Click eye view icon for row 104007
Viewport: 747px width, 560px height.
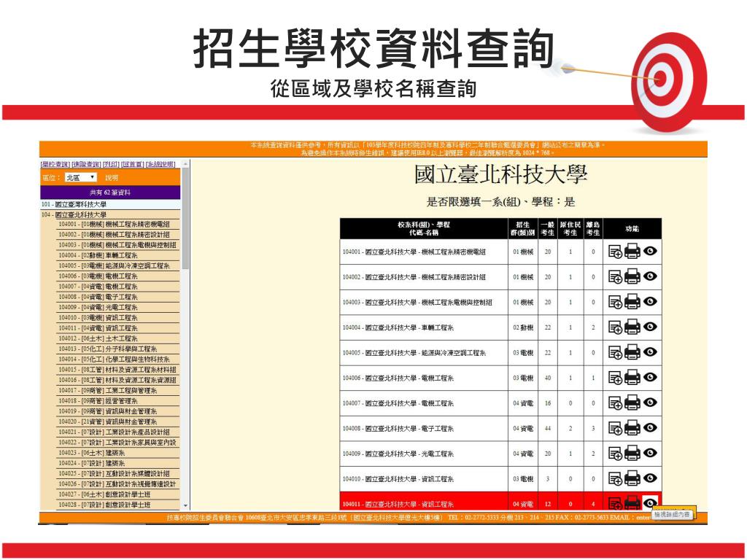650,402
